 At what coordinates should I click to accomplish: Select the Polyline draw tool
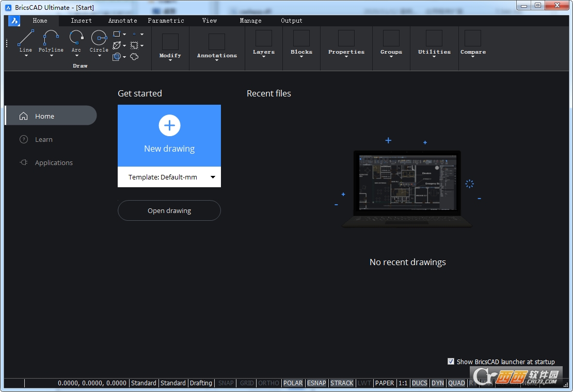pyautogui.click(x=51, y=38)
